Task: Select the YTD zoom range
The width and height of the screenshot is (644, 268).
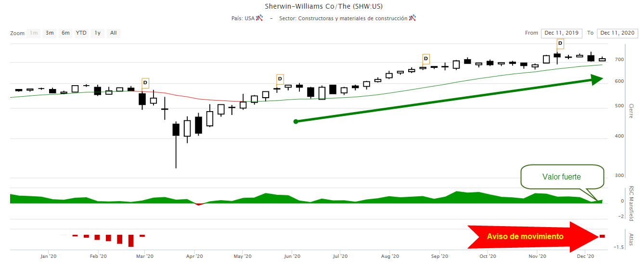Action: 81,33
